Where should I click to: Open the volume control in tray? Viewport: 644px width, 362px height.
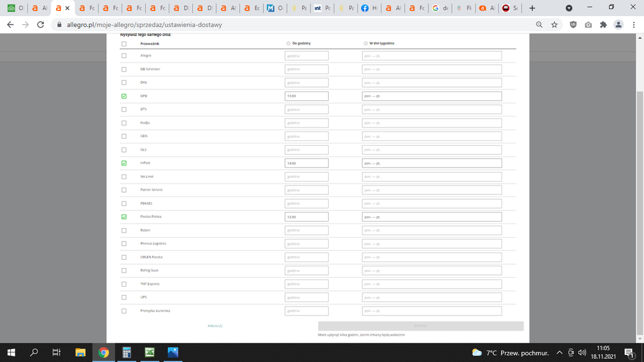pyautogui.click(x=582, y=352)
